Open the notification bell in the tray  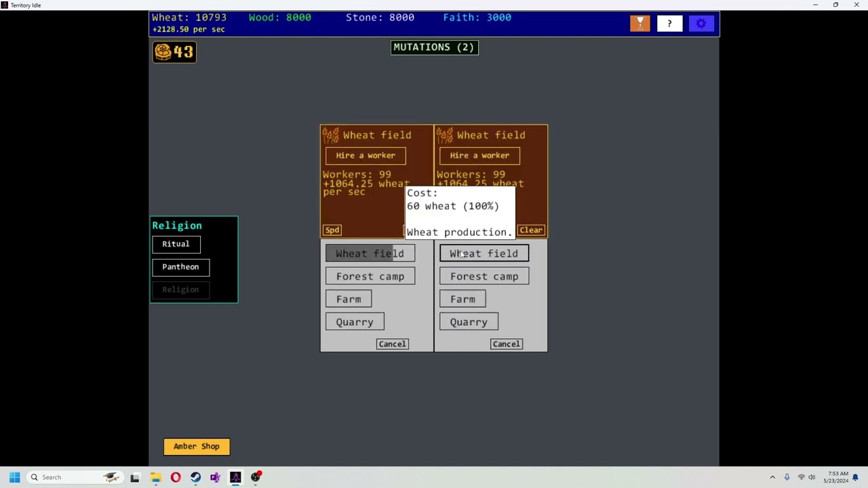[856, 477]
